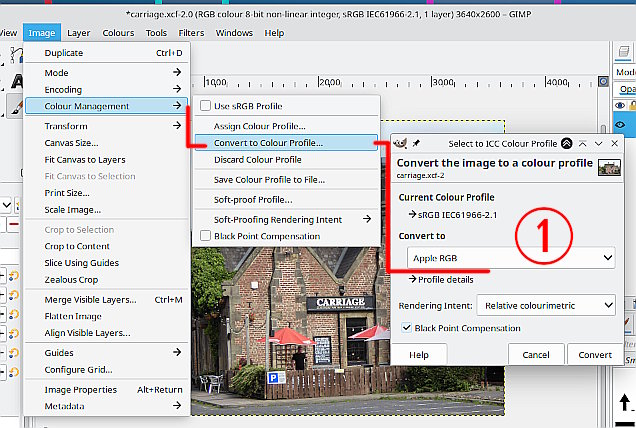Select Soft-proof Profile…
This screenshot has height=428, width=636.
286,199
